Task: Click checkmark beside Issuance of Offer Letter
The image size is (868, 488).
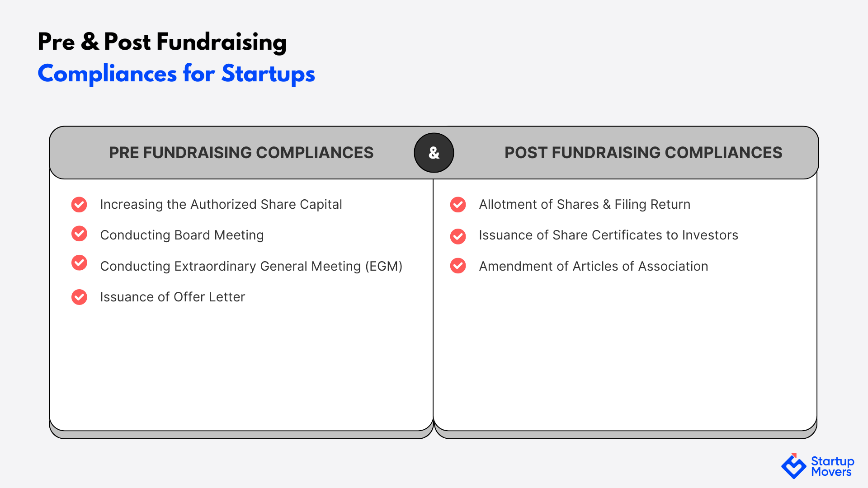Action: [x=79, y=297]
